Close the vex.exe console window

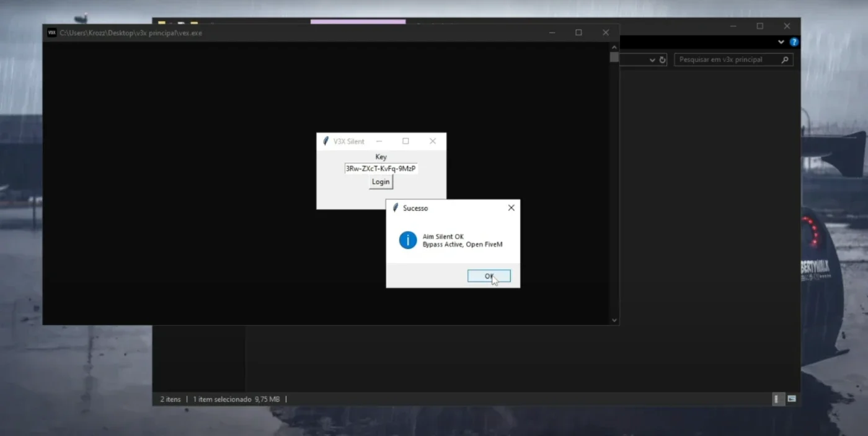(606, 33)
